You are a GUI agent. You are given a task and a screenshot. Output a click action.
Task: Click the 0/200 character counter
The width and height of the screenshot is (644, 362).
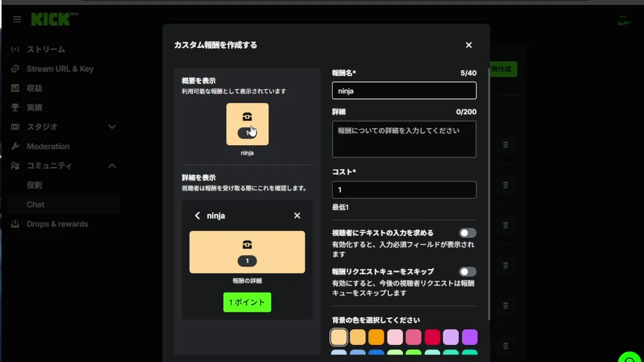(466, 112)
